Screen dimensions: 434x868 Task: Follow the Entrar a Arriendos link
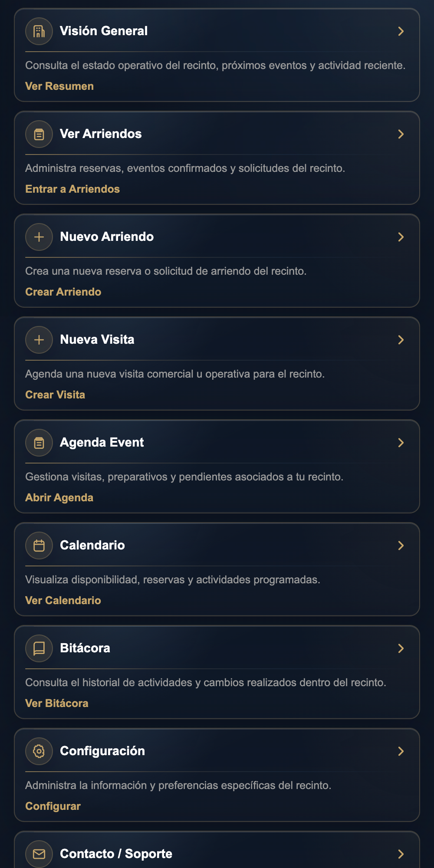(72, 189)
